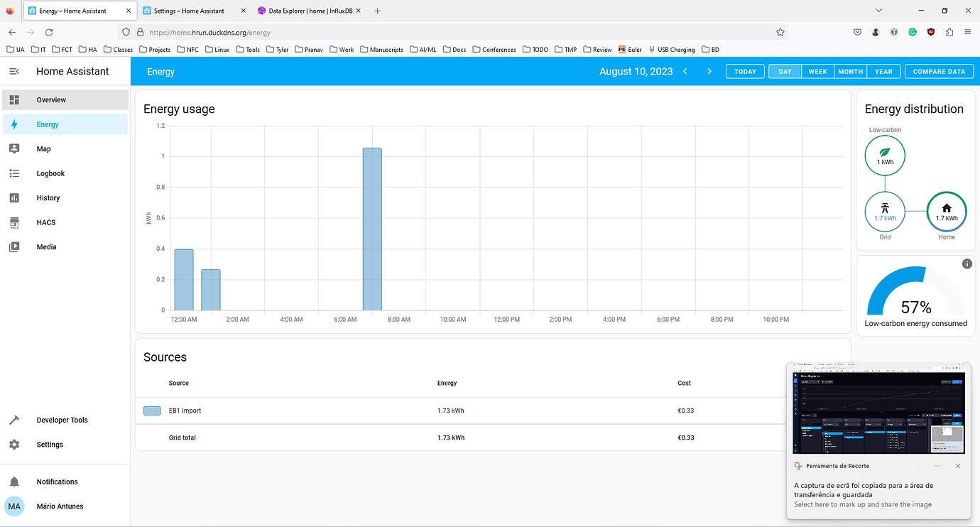Go to the next day with the right chevron

[709, 71]
